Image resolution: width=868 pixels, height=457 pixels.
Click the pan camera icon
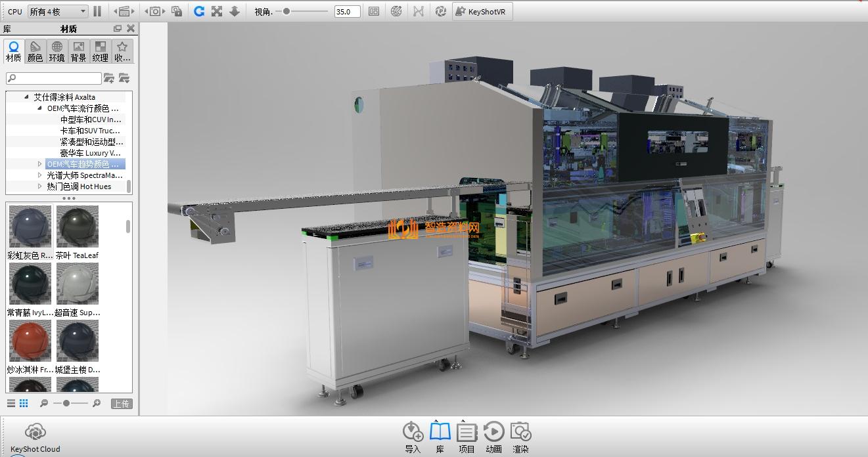point(217,11)
